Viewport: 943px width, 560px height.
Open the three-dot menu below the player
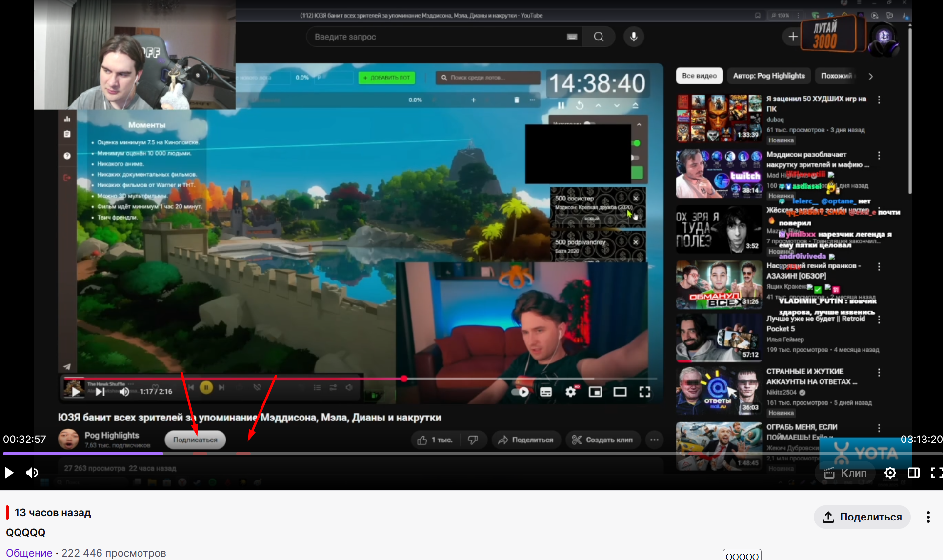(928, 517)
